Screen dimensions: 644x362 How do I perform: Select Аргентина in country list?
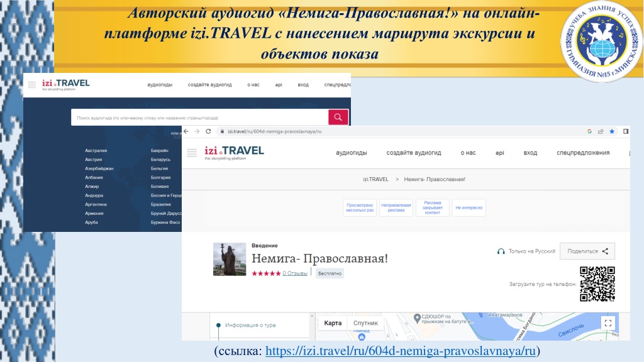(x=96, y=204)
